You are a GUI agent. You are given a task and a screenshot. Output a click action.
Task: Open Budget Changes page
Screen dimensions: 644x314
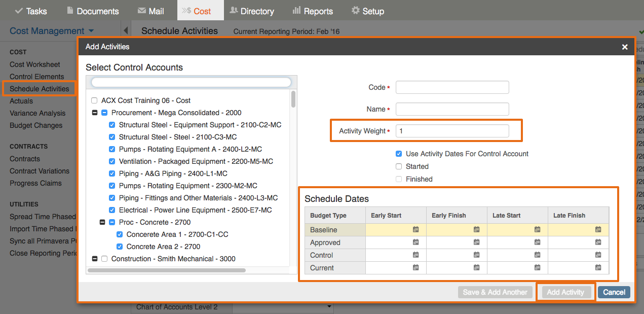36,125
